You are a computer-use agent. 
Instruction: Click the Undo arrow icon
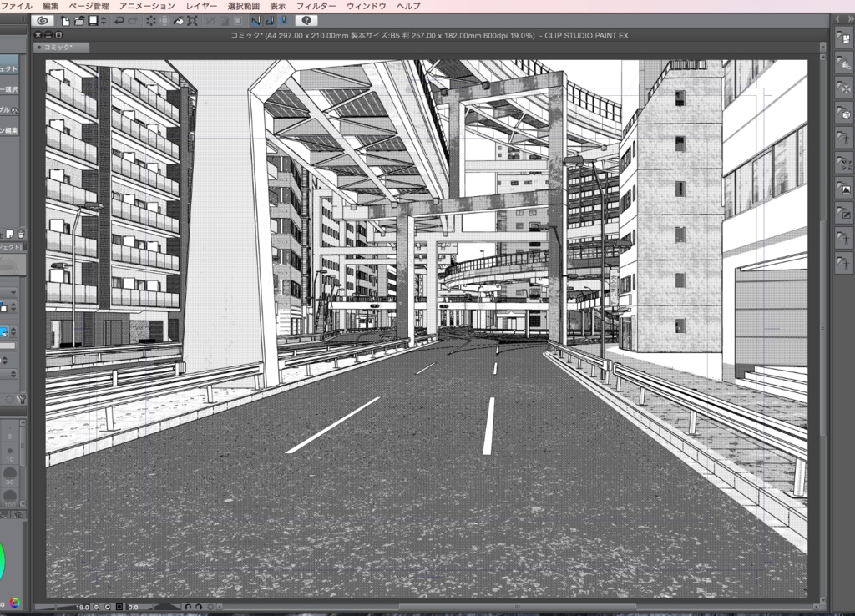[x=119, y=20]
